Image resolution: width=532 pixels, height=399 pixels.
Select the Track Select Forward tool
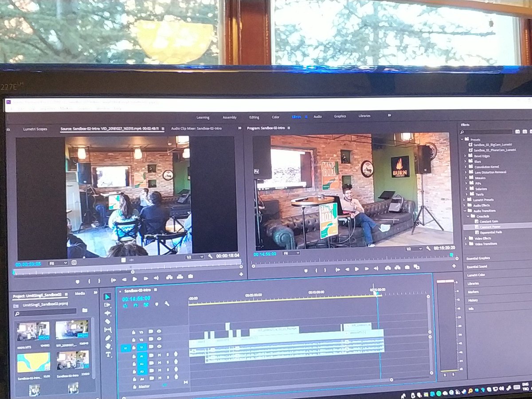(x=107, y=305)
